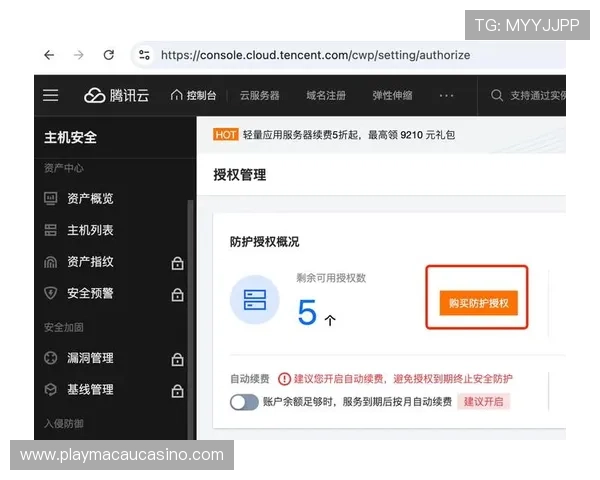Click the 授权管理 page heading

pyautogui.click(x=240, y=175)
